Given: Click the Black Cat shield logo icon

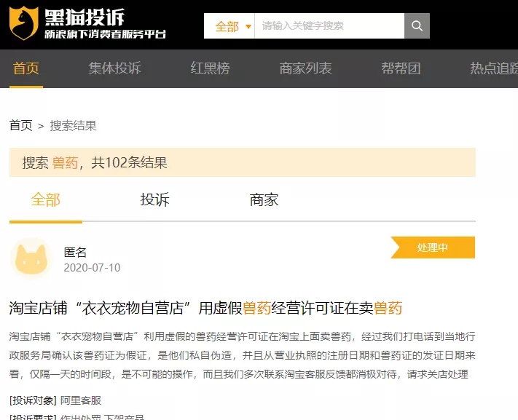Looking at the screenshot, I should click(x=23, y=23).
